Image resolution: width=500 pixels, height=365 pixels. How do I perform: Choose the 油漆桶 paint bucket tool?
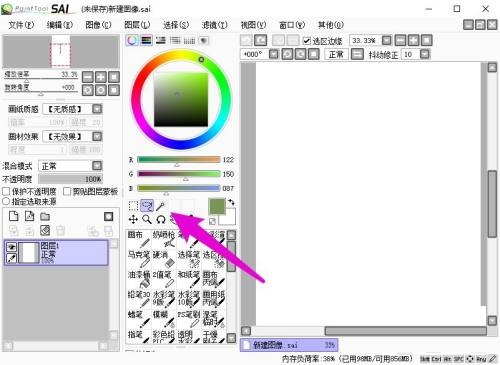pos(139,279)
